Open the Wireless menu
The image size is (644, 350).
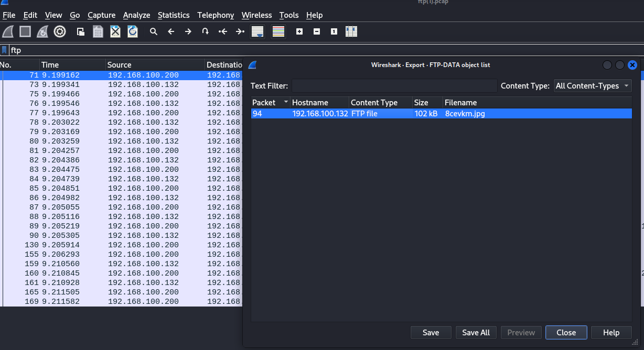pyautogui.click(x=257, y=15)
